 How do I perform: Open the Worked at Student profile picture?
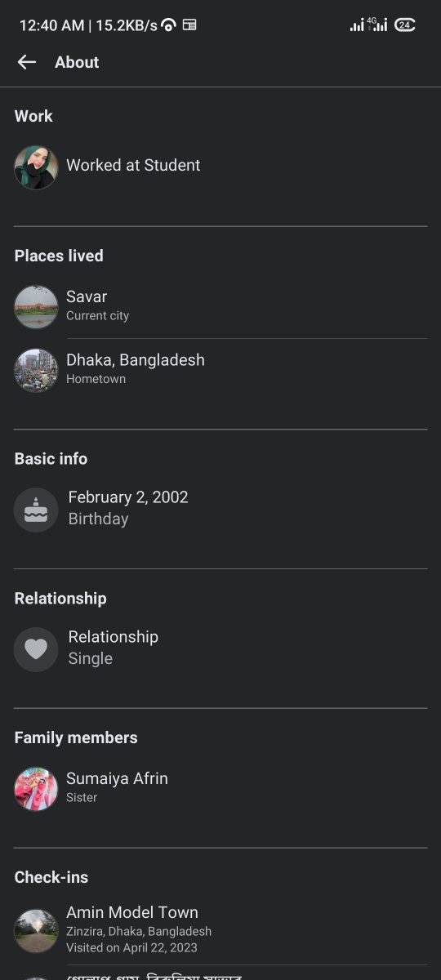[36, 167]
